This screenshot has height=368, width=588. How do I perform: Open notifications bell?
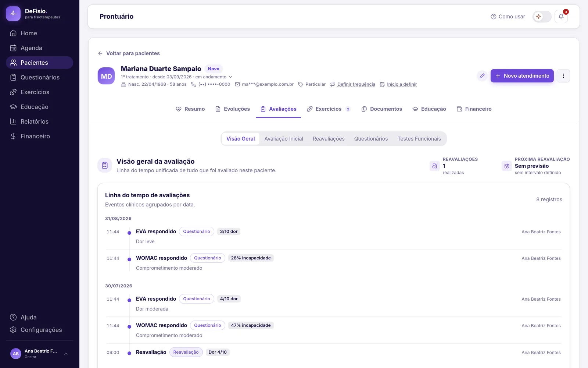click(x=561, y=17)
